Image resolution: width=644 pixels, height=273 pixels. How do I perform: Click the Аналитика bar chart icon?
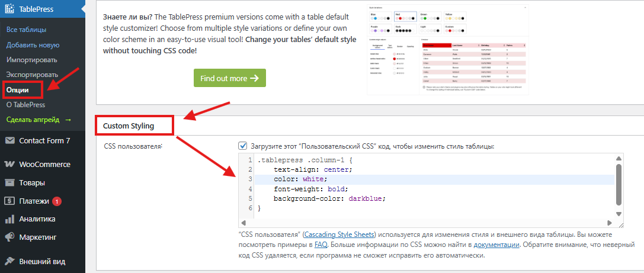coord(10,219)
